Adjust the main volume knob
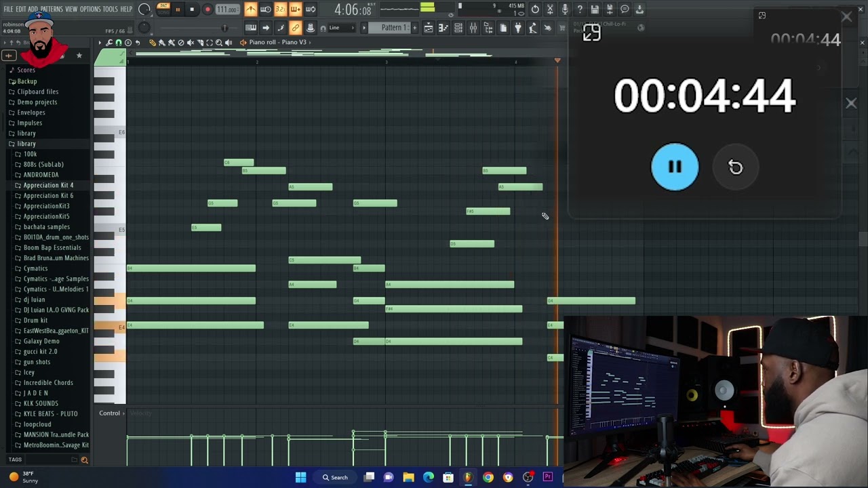The height and width of the screenshot is (488, 868). click(144, 10)
